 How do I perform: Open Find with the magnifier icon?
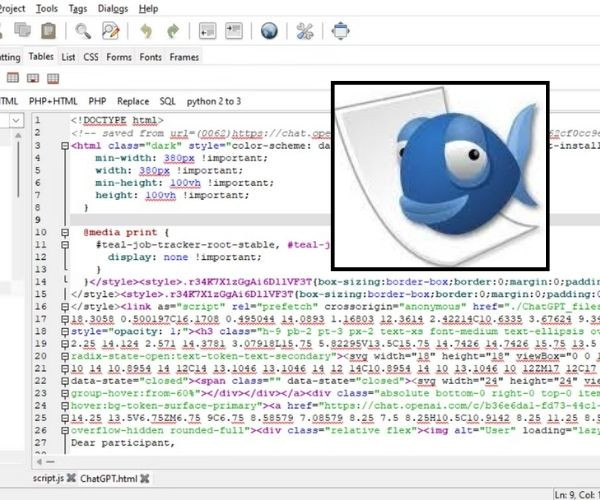tap(83, 31)
